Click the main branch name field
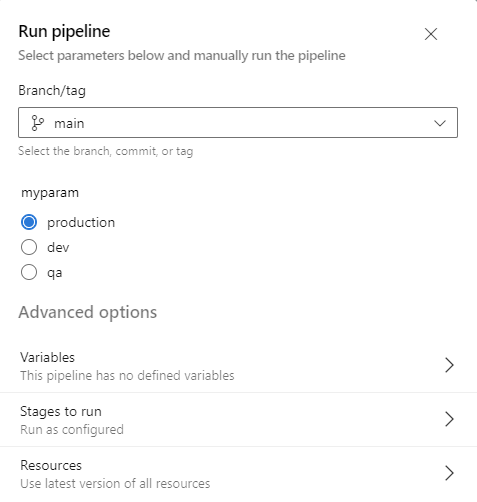Screen dimensions: 477x502 [238, 122]
